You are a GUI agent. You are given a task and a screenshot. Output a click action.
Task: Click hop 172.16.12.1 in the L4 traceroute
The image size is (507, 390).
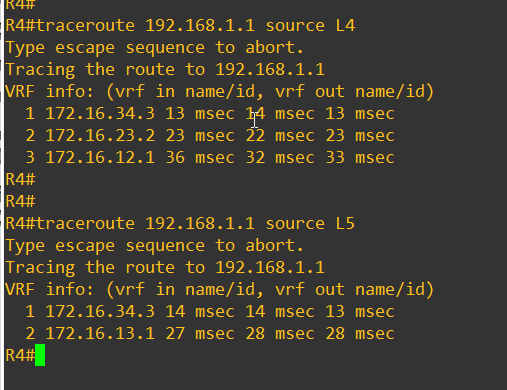pyautogui.click(x=100, y=157)
